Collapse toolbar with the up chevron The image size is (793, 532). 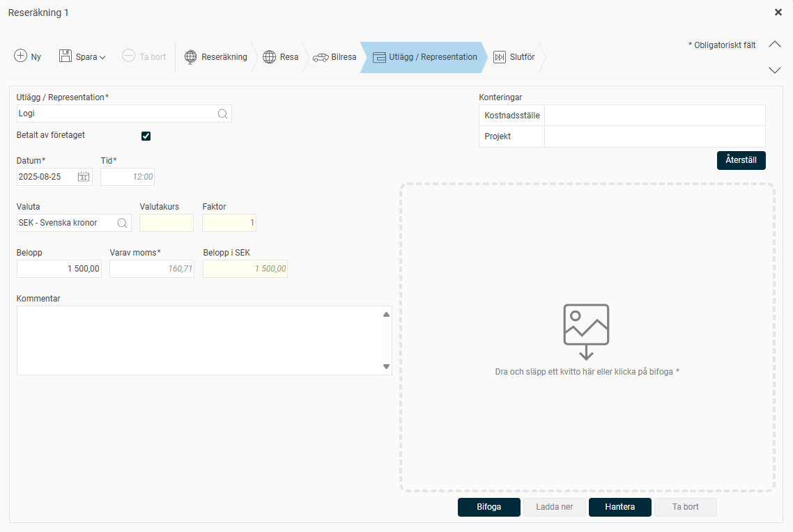click(x=774, y=45)
